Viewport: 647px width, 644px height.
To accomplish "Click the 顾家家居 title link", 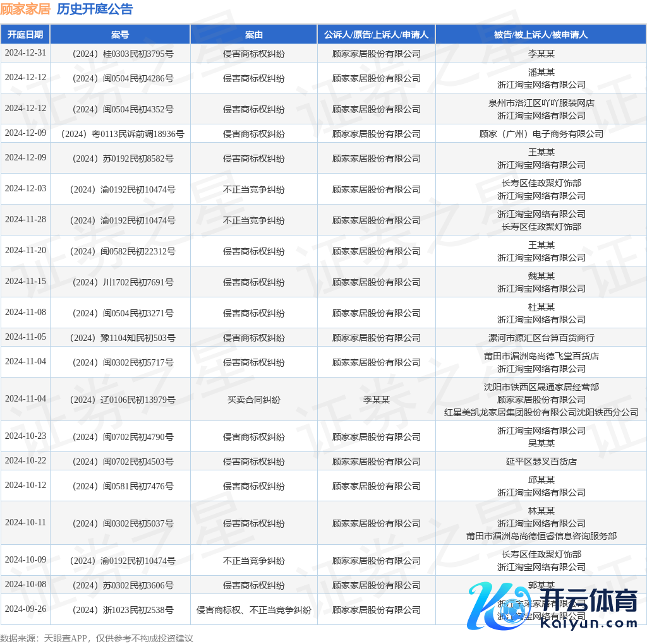I will coord(25,9).
